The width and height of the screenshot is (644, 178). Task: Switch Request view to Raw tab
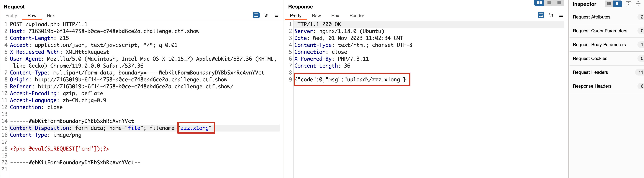[32, 16]
